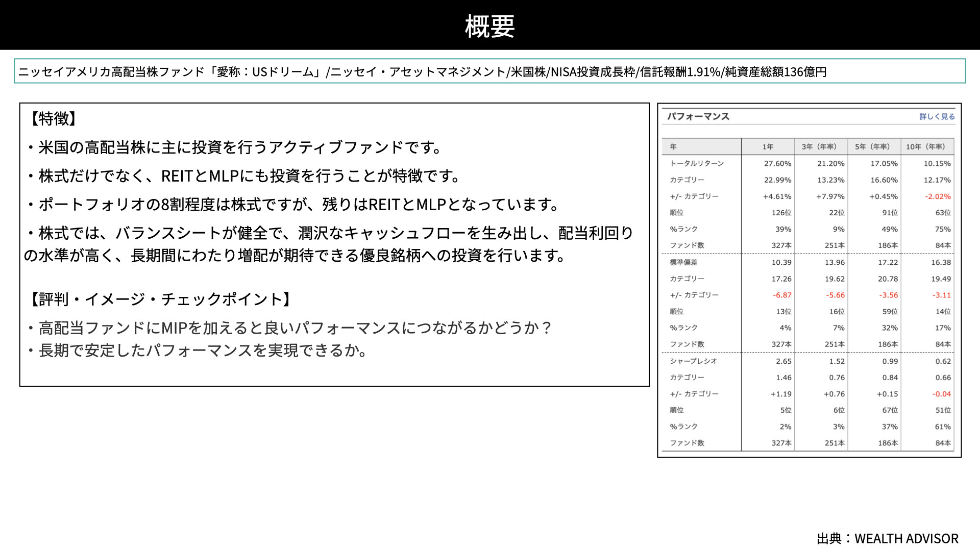Click the red -5.66 value
This screenshot has width=980, height=551.
[835, 295]
